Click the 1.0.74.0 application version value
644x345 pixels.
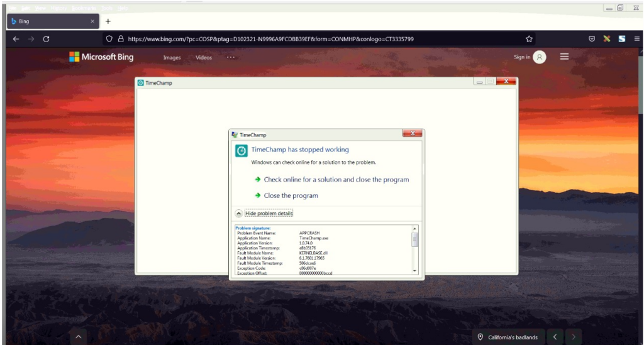pyautogui.click(x=306, y=243)
